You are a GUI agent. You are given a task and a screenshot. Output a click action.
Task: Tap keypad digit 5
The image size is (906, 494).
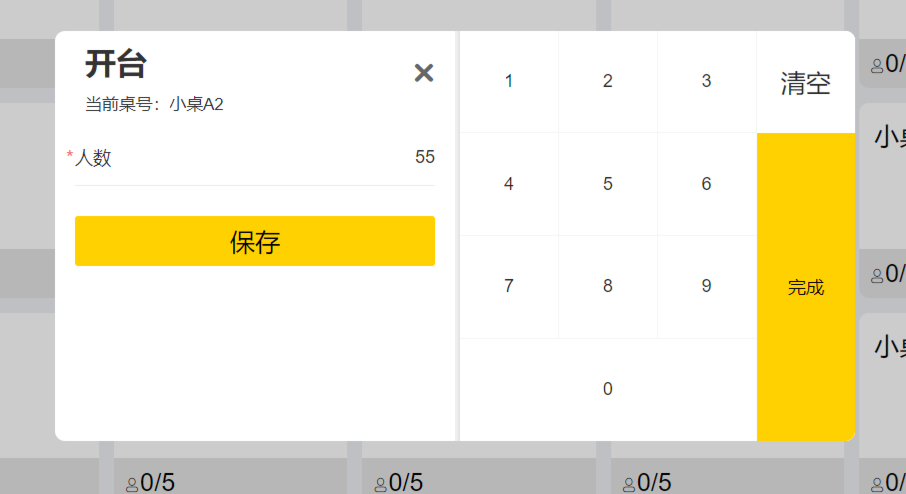pyautogui.click(x=608, y=184)
